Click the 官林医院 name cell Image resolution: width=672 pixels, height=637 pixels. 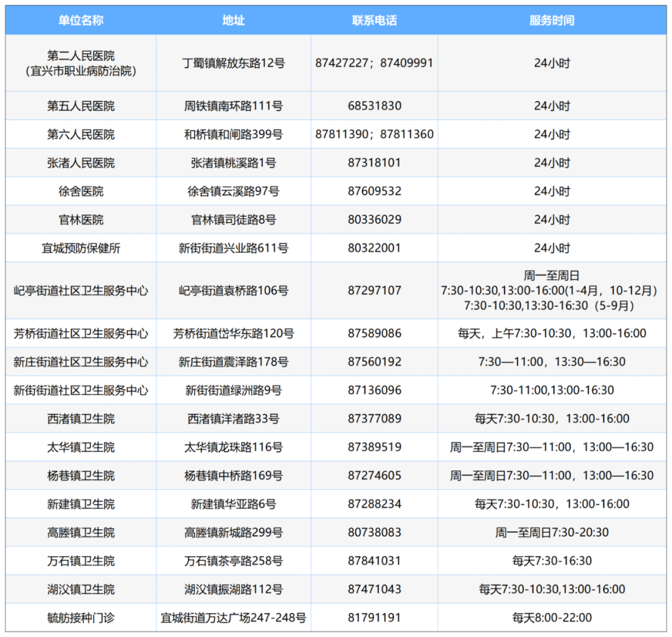(81, 220)
